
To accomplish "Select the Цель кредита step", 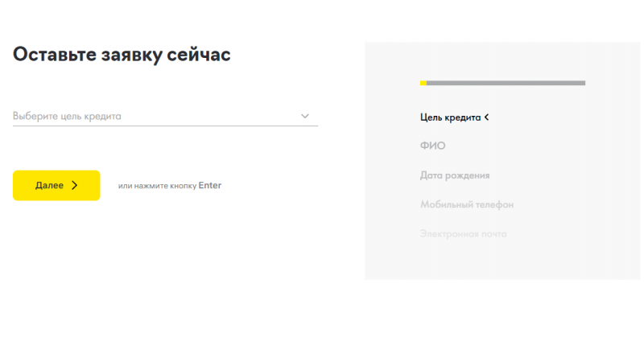I will point(450,117).
